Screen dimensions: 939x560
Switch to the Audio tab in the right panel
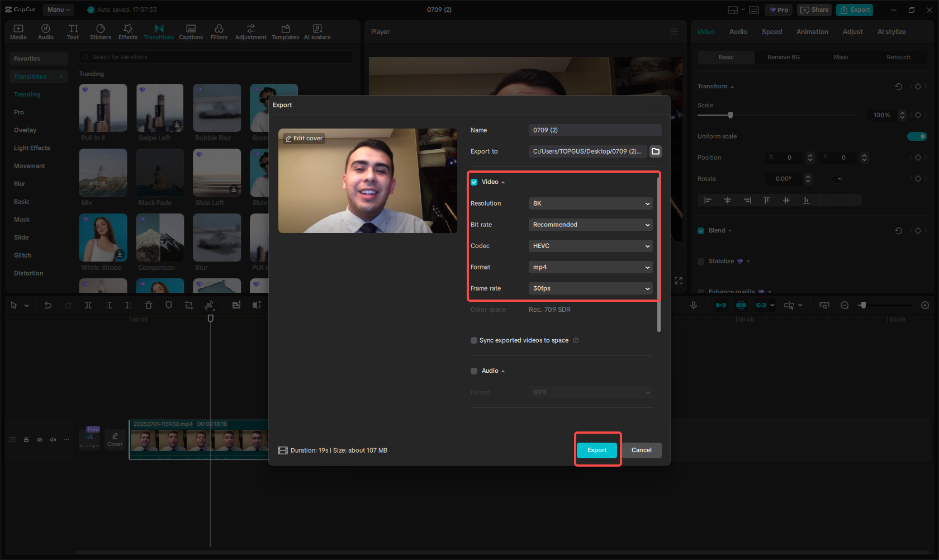coord(738,32)
